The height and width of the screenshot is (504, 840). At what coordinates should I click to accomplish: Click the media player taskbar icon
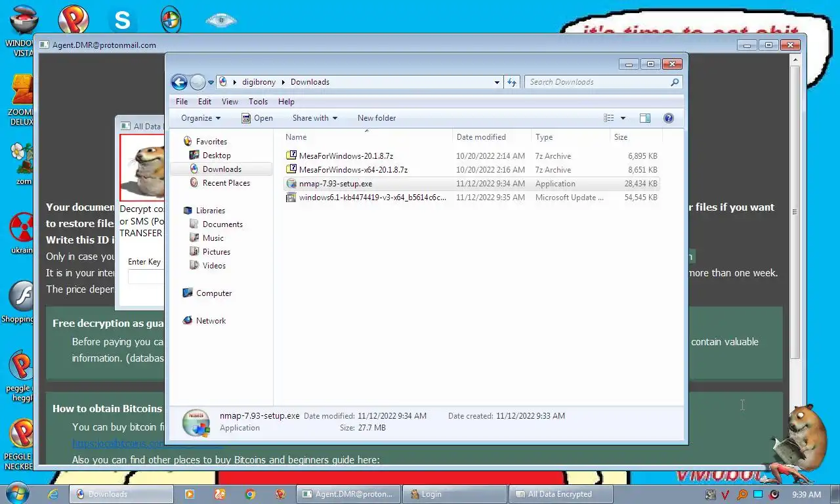coord(189,494)
